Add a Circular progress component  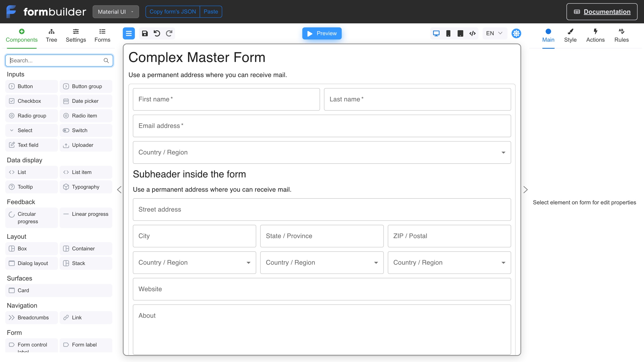pyautogui.click(x=31, y=218)
